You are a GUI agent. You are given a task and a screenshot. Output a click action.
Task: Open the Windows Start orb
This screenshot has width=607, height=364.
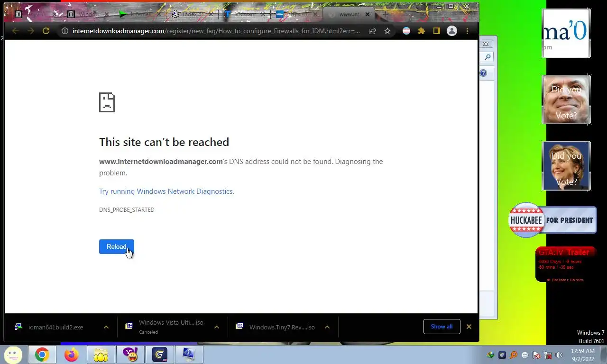(13, 355)
